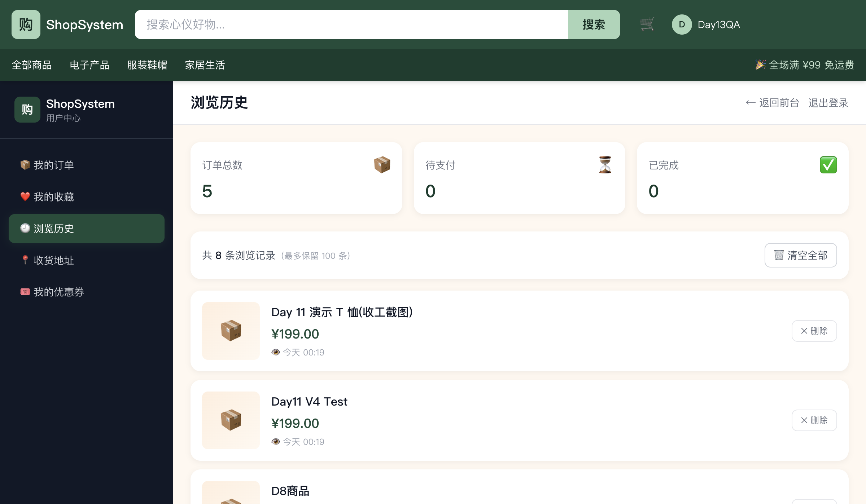This screenshot has height=504, width=866.
Task: Click the 清空全部 button
Action: [x=801, y=255]
